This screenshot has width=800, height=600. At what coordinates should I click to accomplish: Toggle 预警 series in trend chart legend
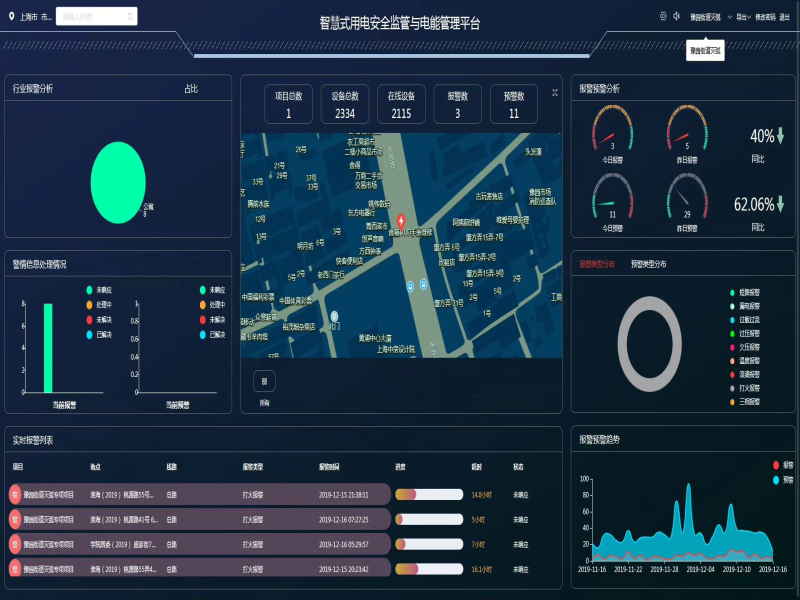(781, 480)
